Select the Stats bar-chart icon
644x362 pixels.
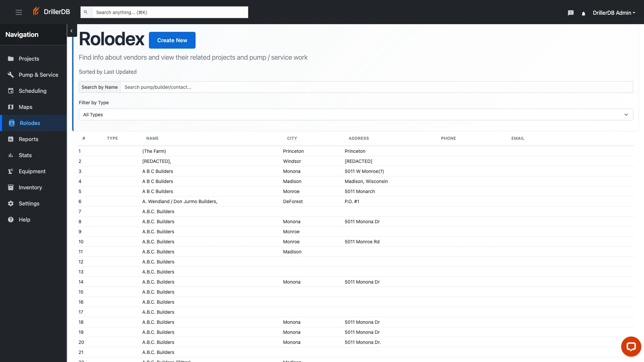10,155
